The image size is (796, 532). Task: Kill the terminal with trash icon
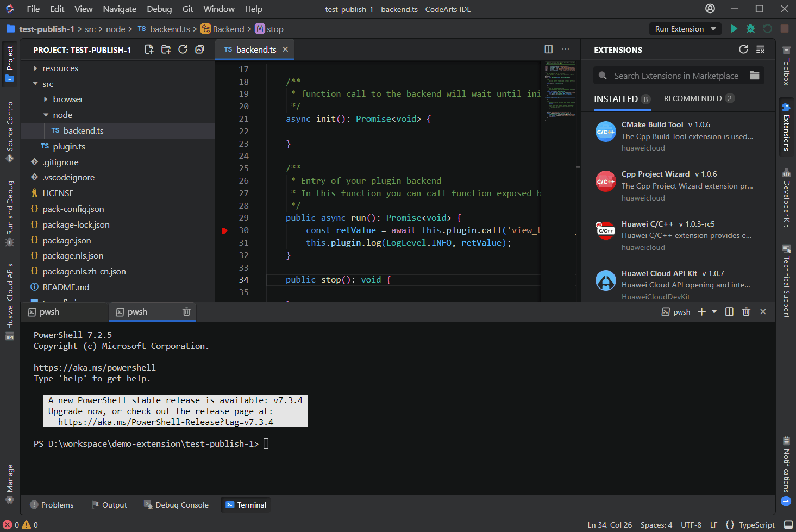click(x=746, y=311)
